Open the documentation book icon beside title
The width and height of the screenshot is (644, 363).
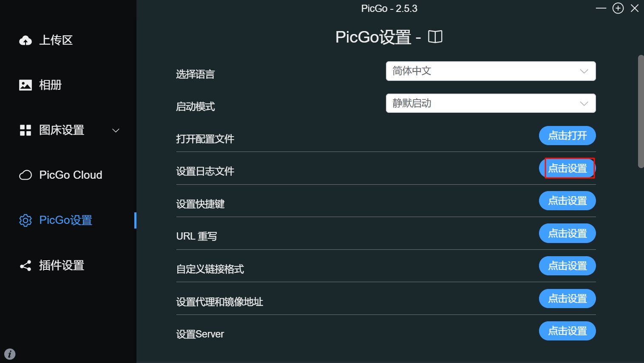click(x=435, y=37)
